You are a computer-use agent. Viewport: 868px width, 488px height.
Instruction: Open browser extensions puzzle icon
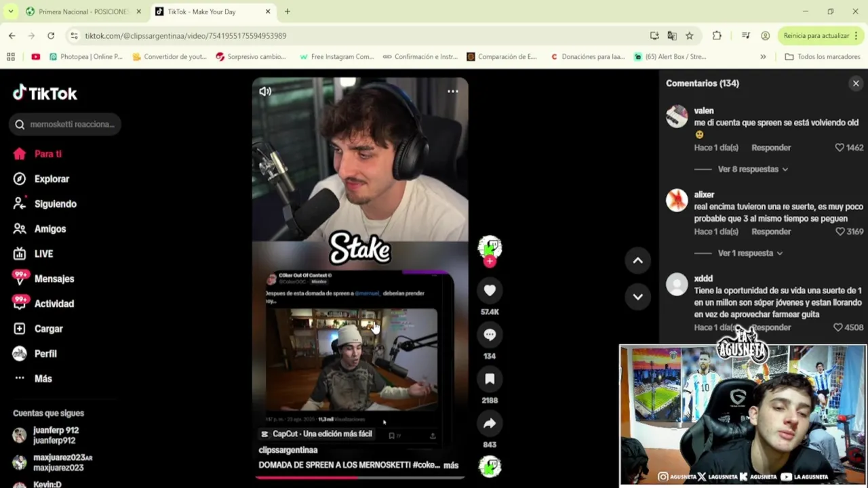coord(717,36)
